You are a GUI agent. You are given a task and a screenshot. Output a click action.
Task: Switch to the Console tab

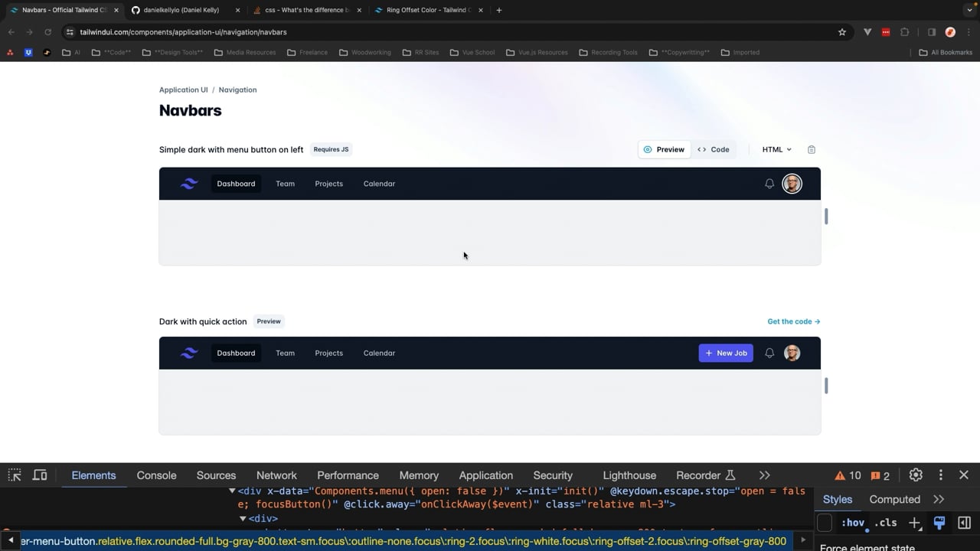click(x=156, y=475)
